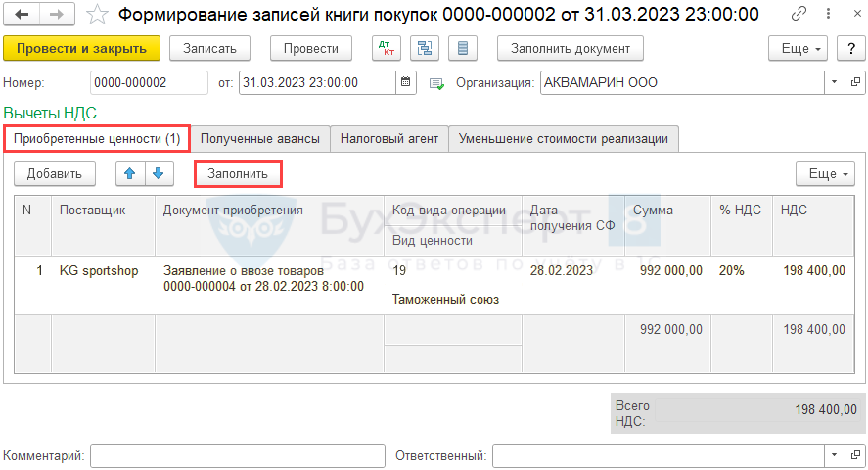Open calendar picker beside the date field
868x470 pixels.
406,83
